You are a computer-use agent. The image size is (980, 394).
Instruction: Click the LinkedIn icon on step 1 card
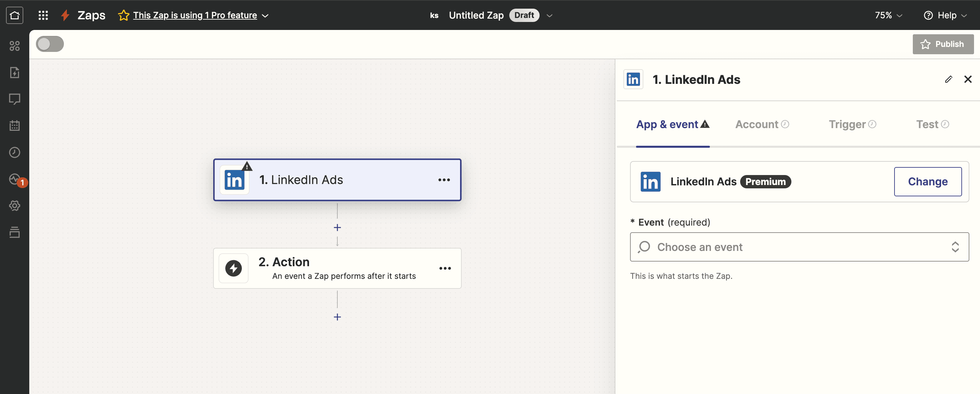click(234, 180)
